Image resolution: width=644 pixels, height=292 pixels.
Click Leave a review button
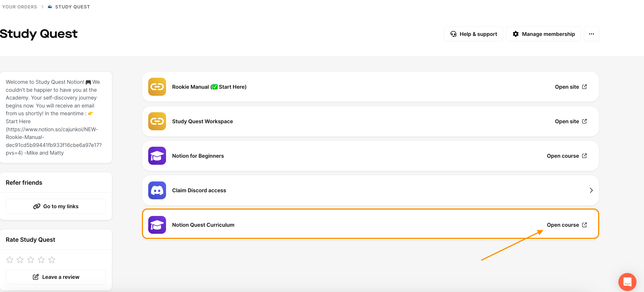(x=56, y=277)
